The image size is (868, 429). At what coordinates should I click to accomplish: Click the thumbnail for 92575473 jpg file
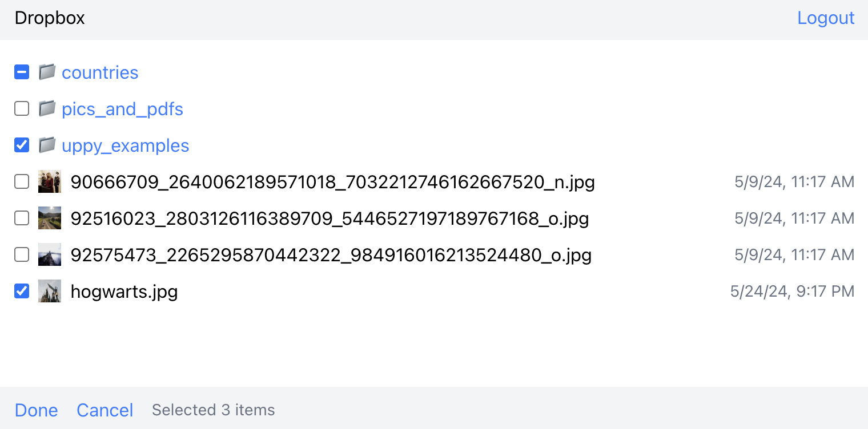tap(50, 255)
